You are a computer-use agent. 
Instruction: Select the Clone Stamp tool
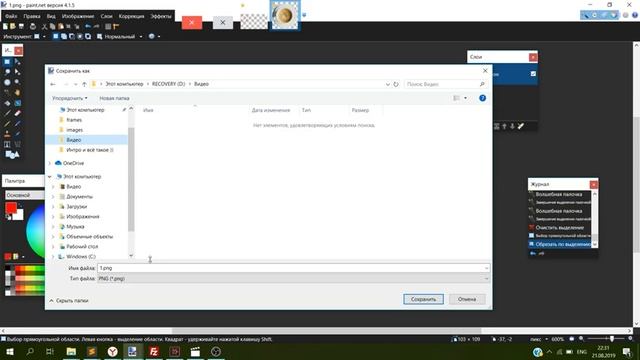(7, 134)
